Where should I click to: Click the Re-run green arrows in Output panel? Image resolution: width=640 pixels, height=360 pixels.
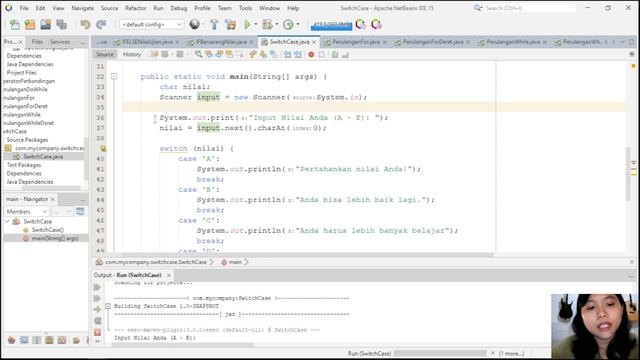point(97,287)
